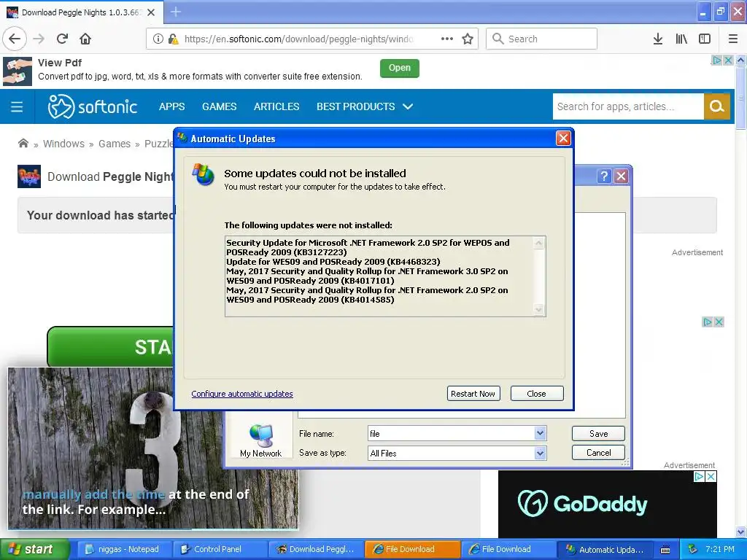Click Restart Now button
Image resolution: width=747 pixels, height=560 pixels.
point(473,393)
